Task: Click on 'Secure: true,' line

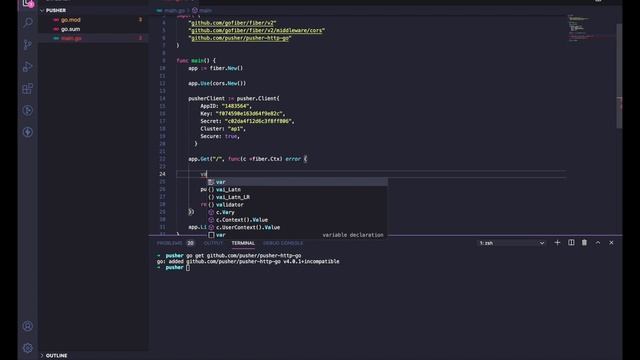Action: point(220,136)
